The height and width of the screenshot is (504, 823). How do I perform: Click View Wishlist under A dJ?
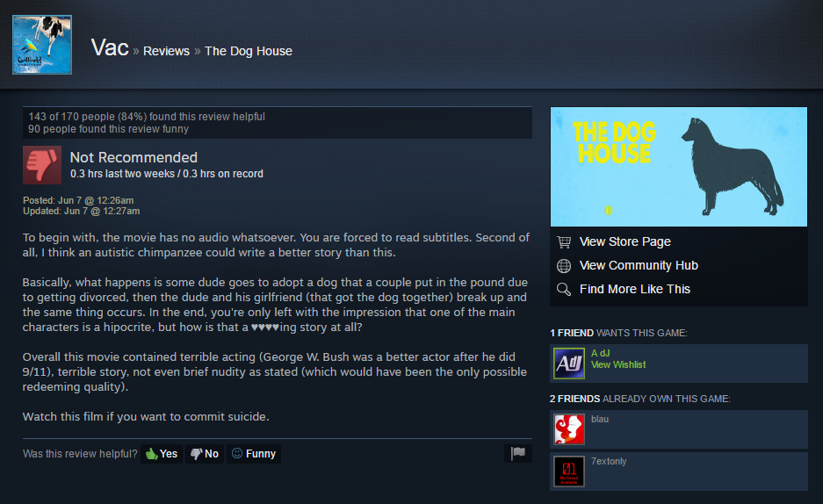[618, 364]
